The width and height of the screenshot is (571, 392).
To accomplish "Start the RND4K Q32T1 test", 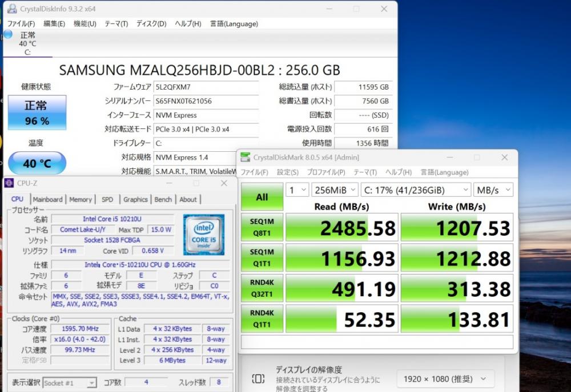I will tap(262, 288).
